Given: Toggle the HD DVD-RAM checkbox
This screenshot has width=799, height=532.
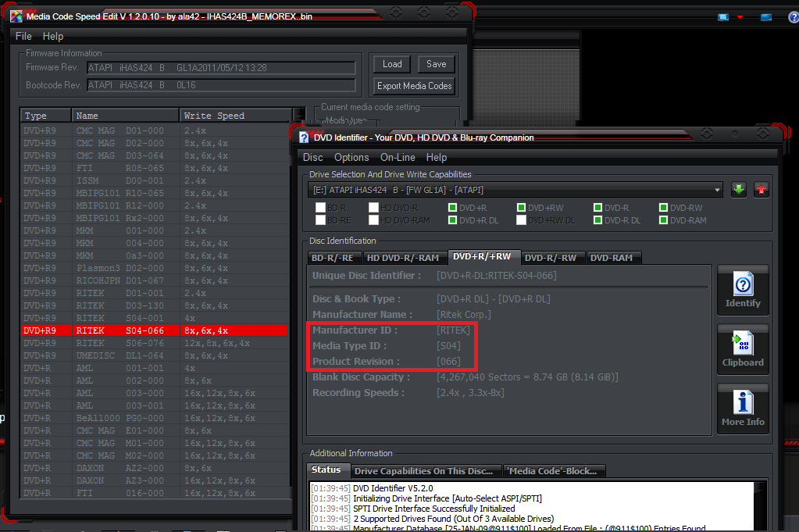Looking at the screenshot, I should [x=373, y=220].
